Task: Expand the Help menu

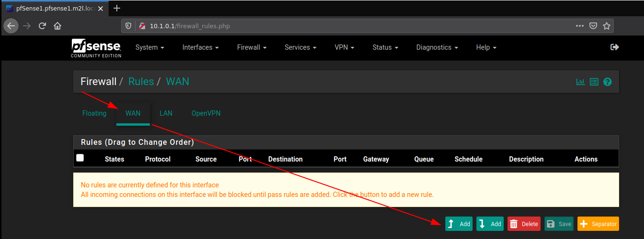Action: 486,47
